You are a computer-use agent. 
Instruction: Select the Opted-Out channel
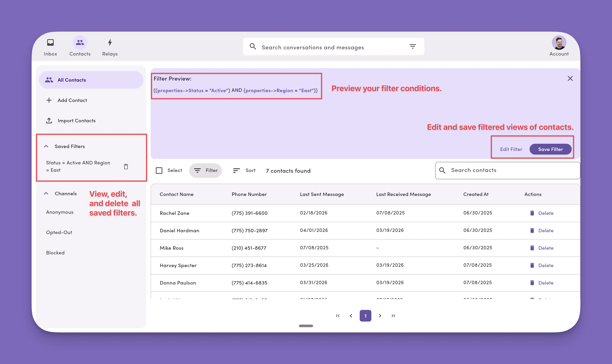pos(59,232)
